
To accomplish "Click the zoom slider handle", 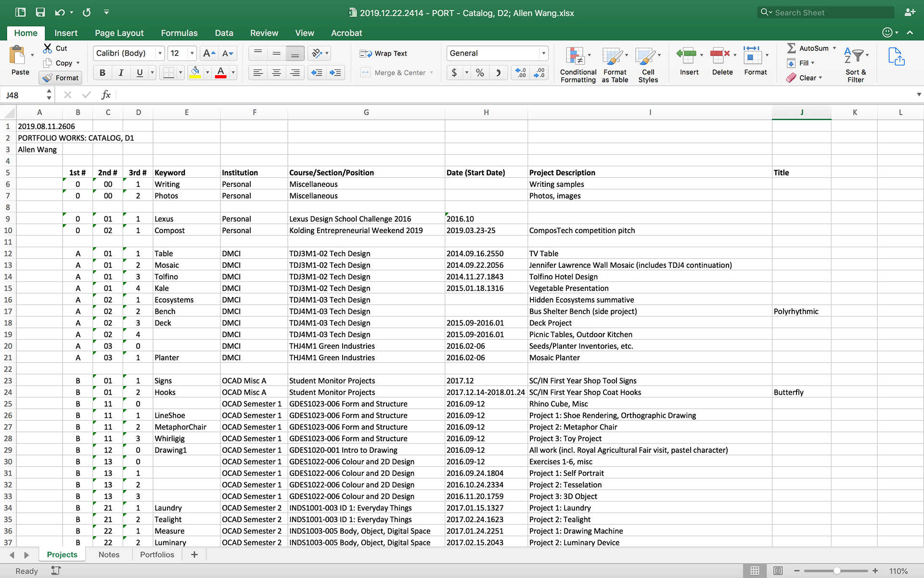I will pyautogui.click(x=837, y=571).
